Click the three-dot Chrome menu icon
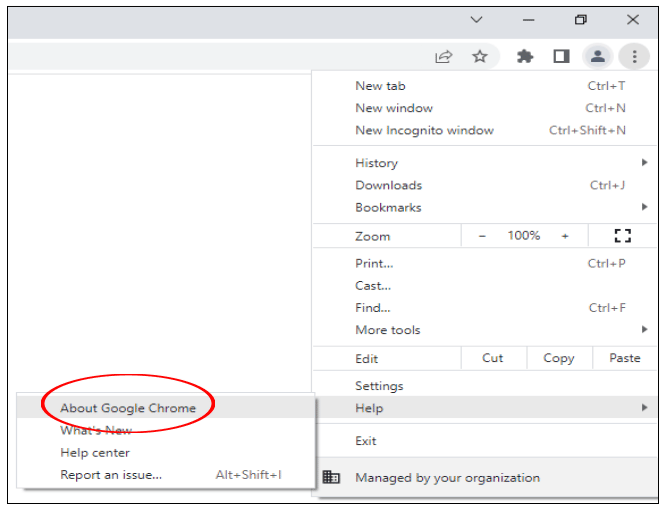 [634, 56]
